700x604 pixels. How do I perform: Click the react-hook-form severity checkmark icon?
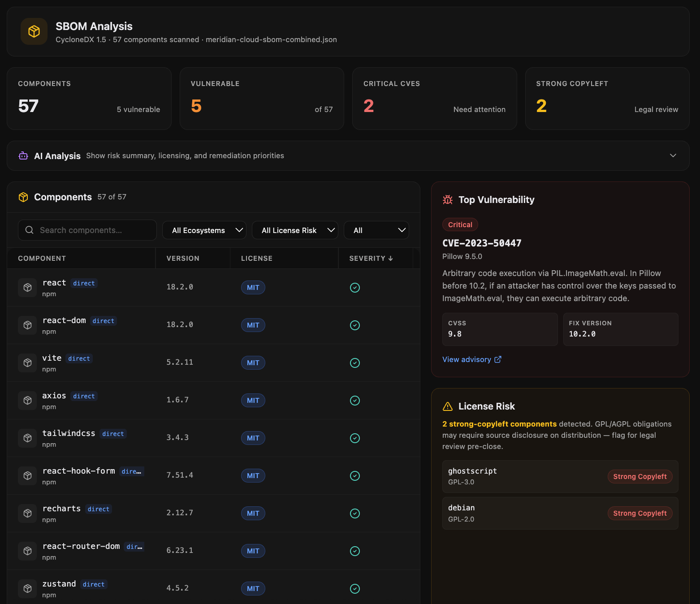point(355,476)
